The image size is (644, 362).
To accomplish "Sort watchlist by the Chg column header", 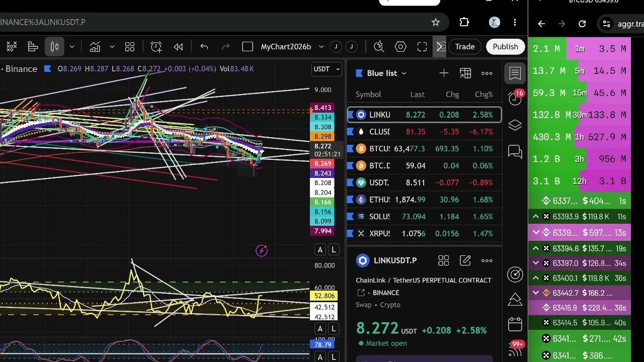I will click(452, 95).
